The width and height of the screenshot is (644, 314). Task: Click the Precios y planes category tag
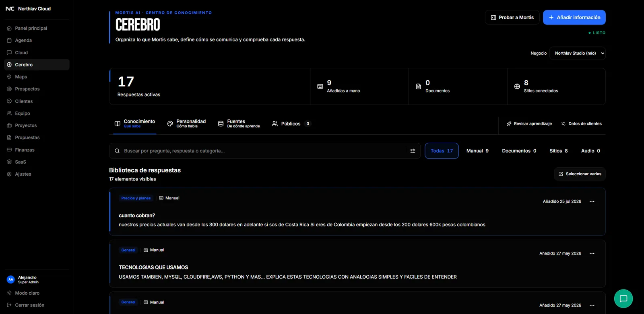click(136, 198)
